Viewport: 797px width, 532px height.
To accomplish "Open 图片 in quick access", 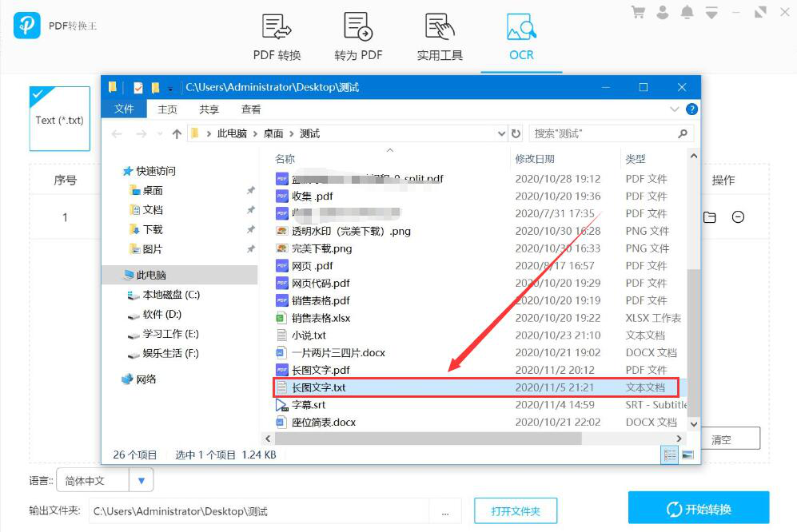I will (146, 249).
